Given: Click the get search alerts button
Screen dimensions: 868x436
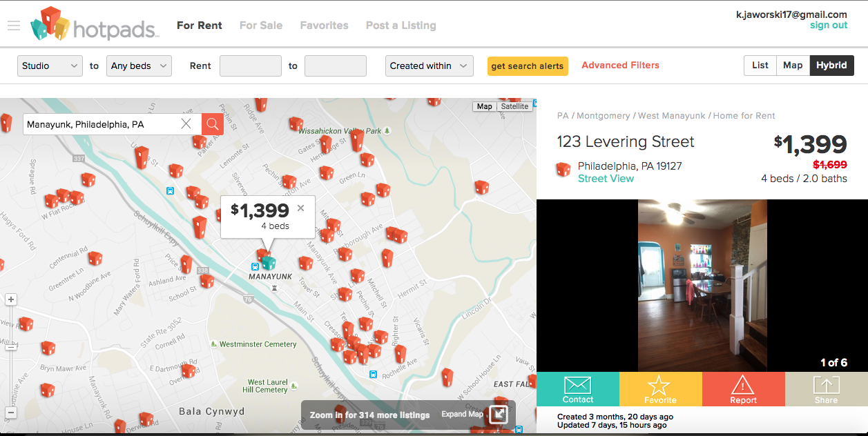Looking at the screenshot, I should (x=528, y=66).
